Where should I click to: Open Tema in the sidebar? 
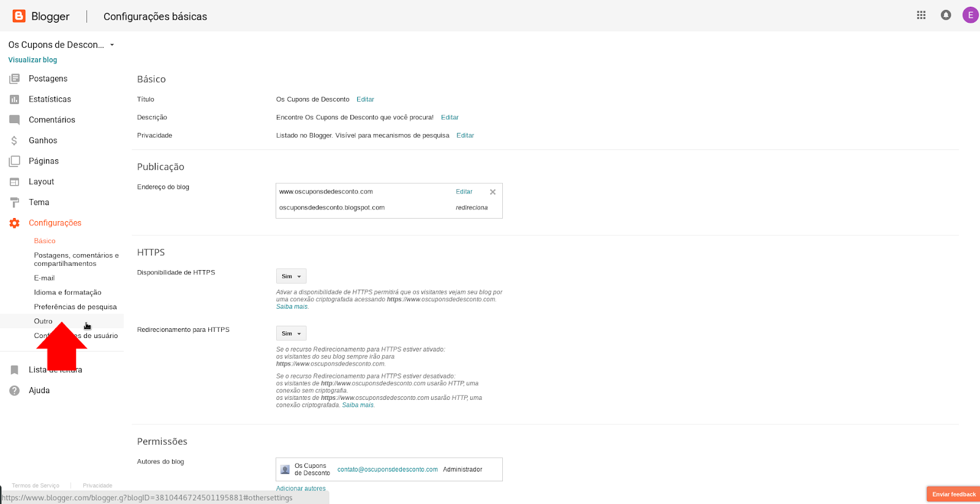tap(39, 202)
